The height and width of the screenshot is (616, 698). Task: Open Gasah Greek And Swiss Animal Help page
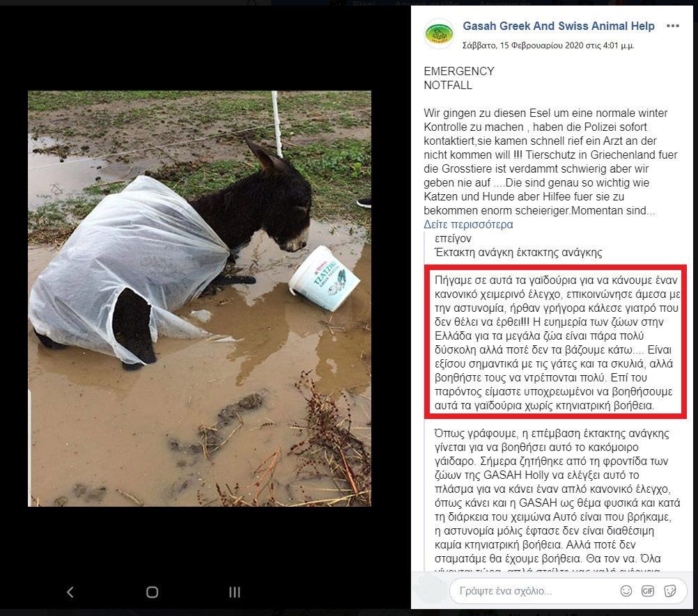(x=559, y=26)
